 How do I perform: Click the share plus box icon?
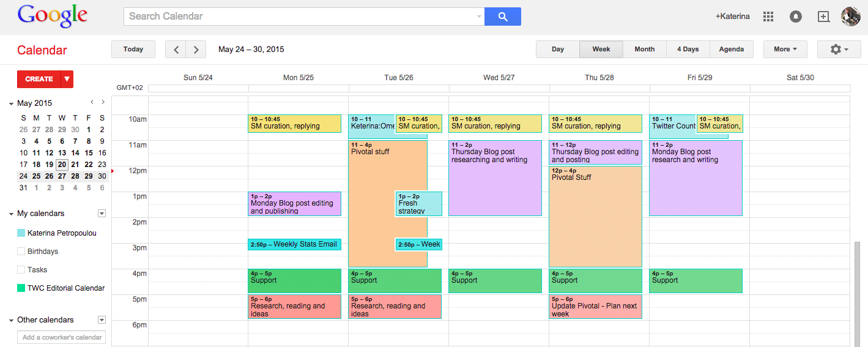[823, 17]
